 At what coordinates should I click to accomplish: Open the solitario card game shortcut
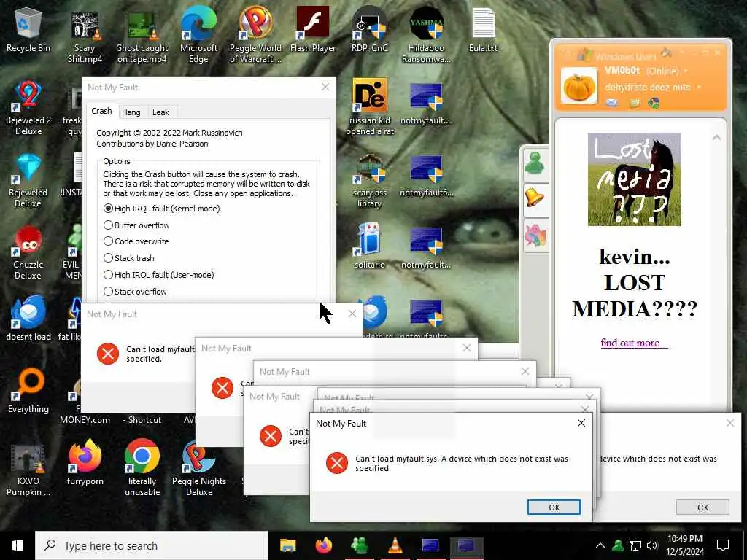(370, 246)
